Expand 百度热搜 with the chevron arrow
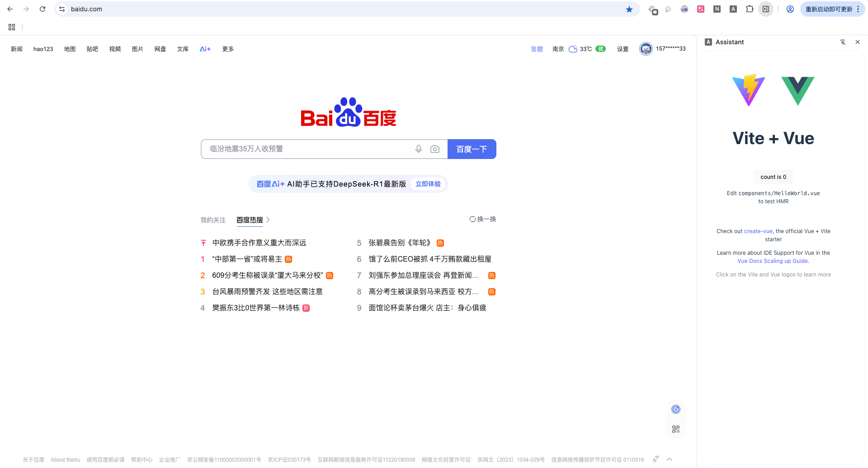 [x=268, y=220]
